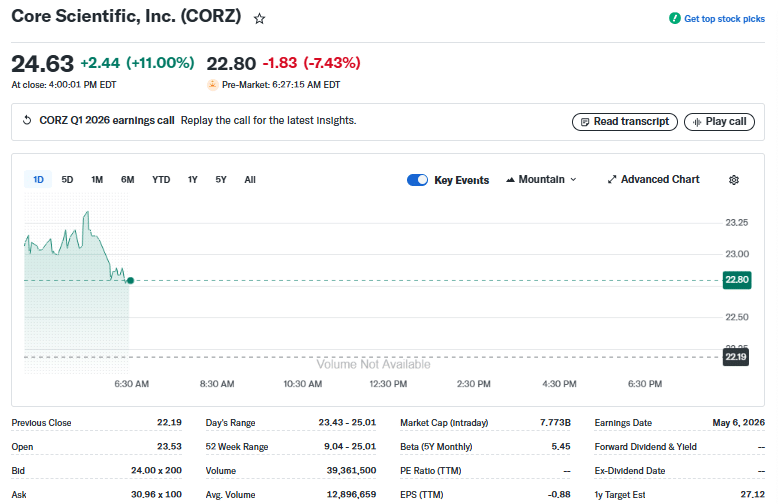Click the green current price dot on chart

point(130,281)
